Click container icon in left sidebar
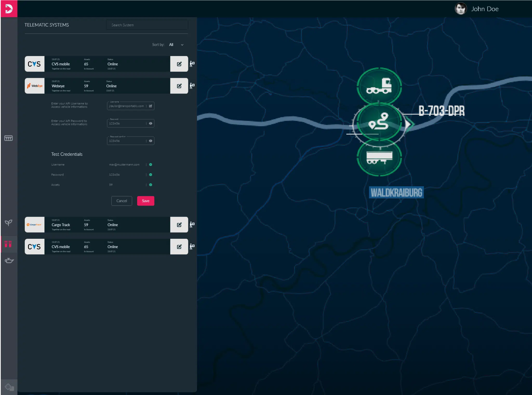Screen dimensions: 532x395 [x=9, y=138]
